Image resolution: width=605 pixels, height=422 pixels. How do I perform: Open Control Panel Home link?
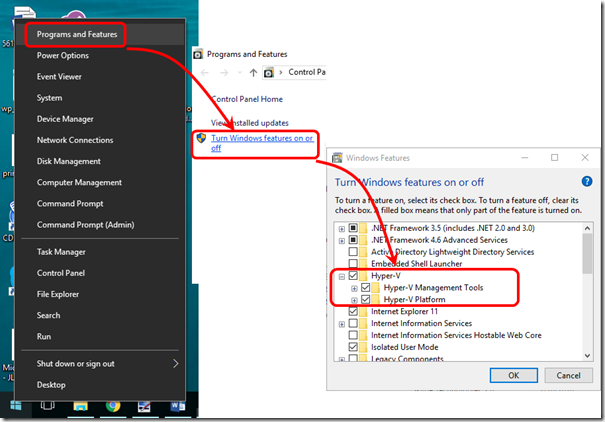pos(247,99)
